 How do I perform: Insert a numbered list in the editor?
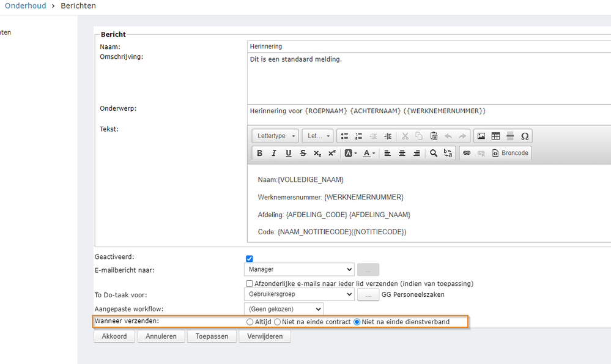tap(359, 136)
